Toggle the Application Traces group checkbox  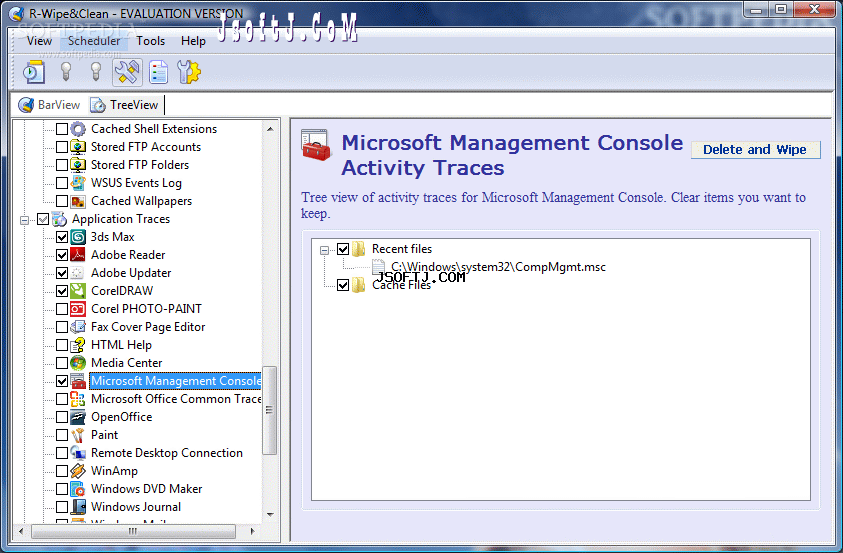(43, 219)
